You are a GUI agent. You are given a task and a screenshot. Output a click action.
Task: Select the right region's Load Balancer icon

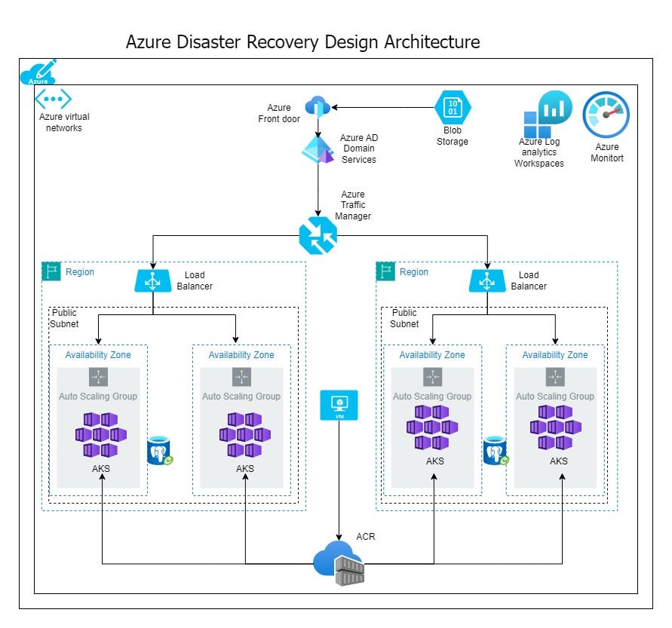tap(487, 279)
